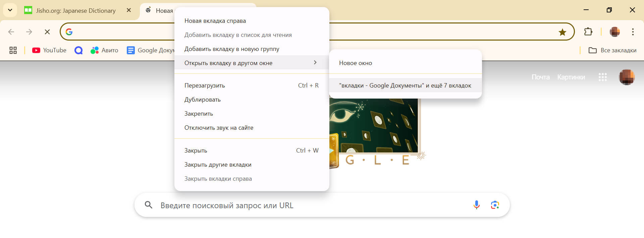
Task: Select Закрыть in the context menu
Action: [x=252, y=151]
